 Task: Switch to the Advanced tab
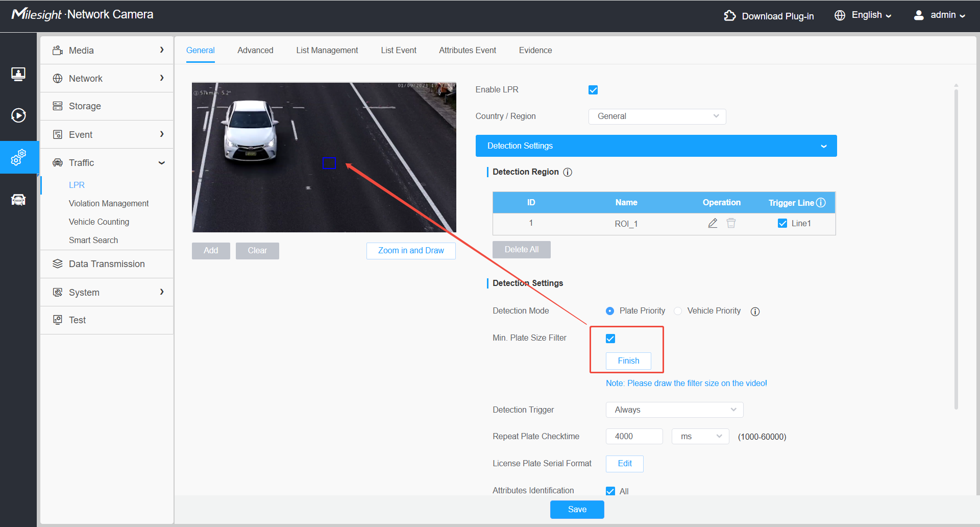click(255, 50)
